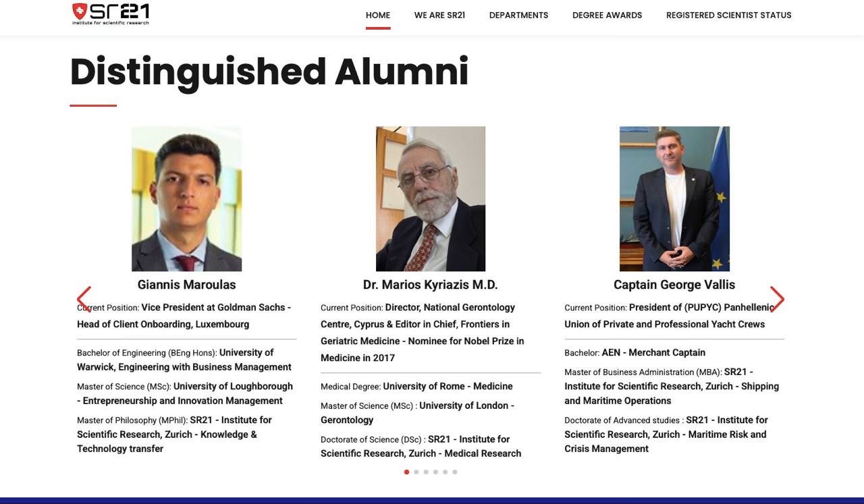Select the first carousel pagination dot

click(x=406, y=472)
